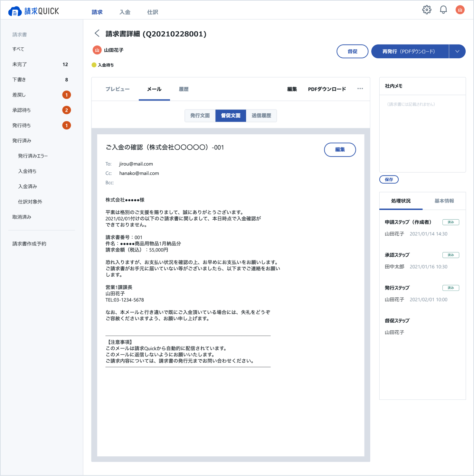
Task: Toggle the 督促文面 segment button
Action: pyautogui.click(x=231, y=116)
